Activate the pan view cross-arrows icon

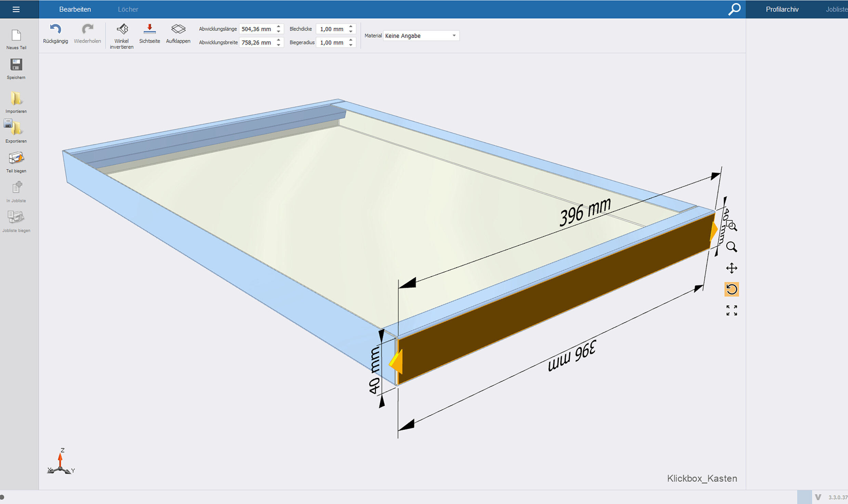click(x=731, y=268)
